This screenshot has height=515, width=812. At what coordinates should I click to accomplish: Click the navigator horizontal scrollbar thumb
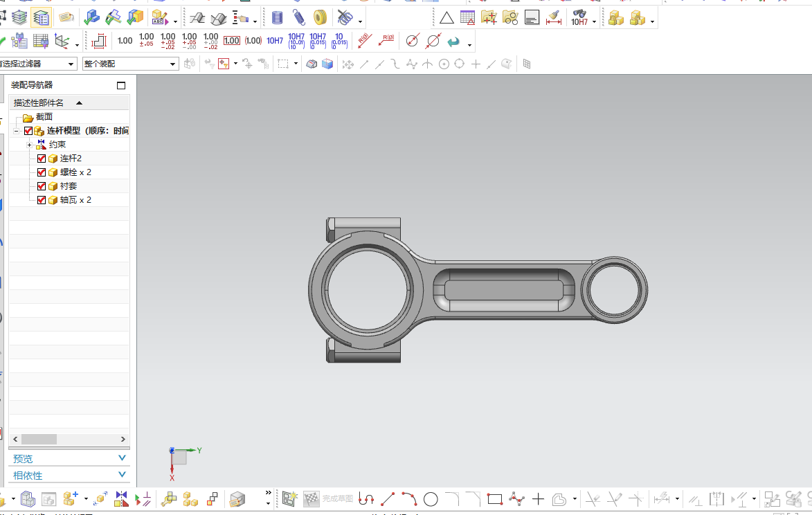(39, 439)
